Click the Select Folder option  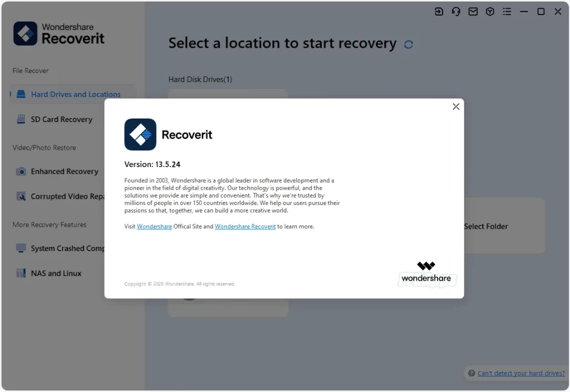[x=485, y=226]
